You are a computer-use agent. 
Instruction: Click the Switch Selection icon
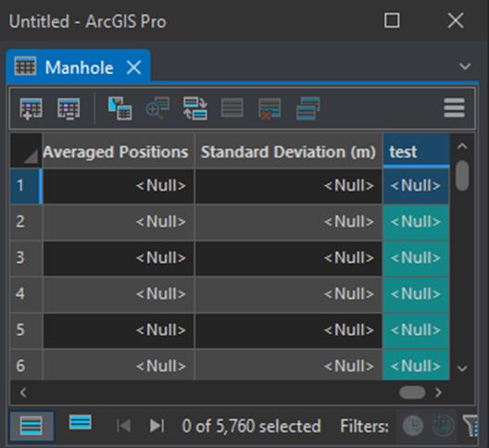195,108
